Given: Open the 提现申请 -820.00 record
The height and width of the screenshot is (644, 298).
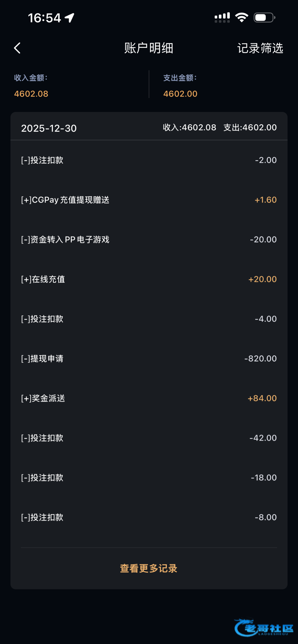Looking at the screenshot, I should click(x=149, y=359).
